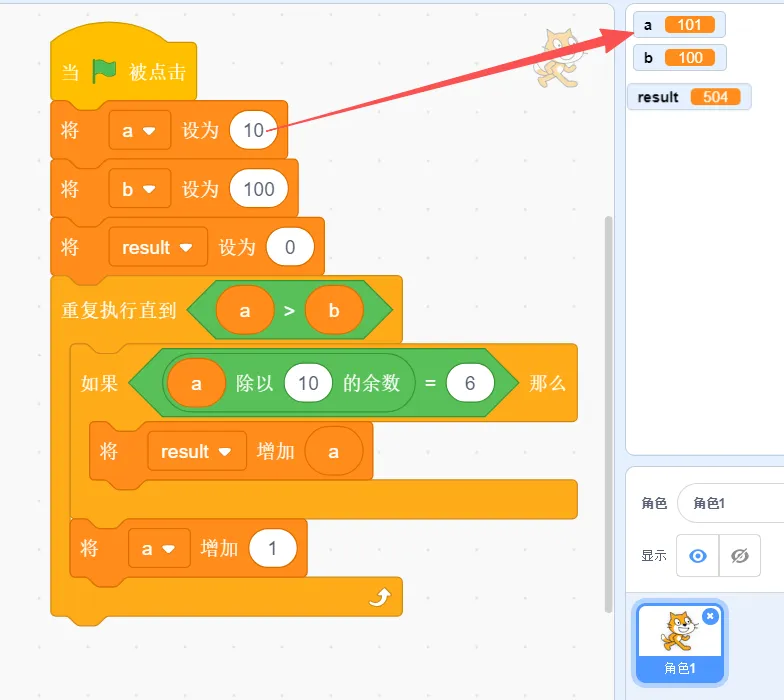Open 'result' dropdown in set-to-0 block
784x700 pixels.
[x=158, y=247]
